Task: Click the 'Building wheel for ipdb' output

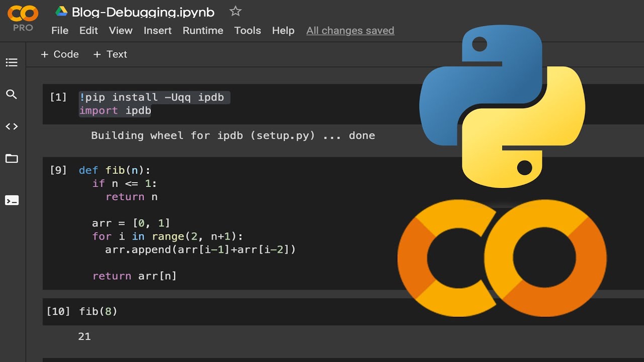Action: [x=233, y=135]
